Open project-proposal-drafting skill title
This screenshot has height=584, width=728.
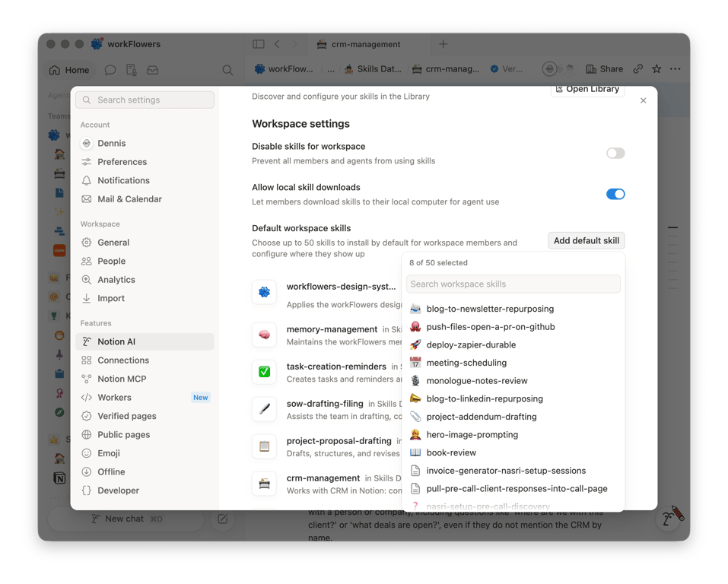339,440
